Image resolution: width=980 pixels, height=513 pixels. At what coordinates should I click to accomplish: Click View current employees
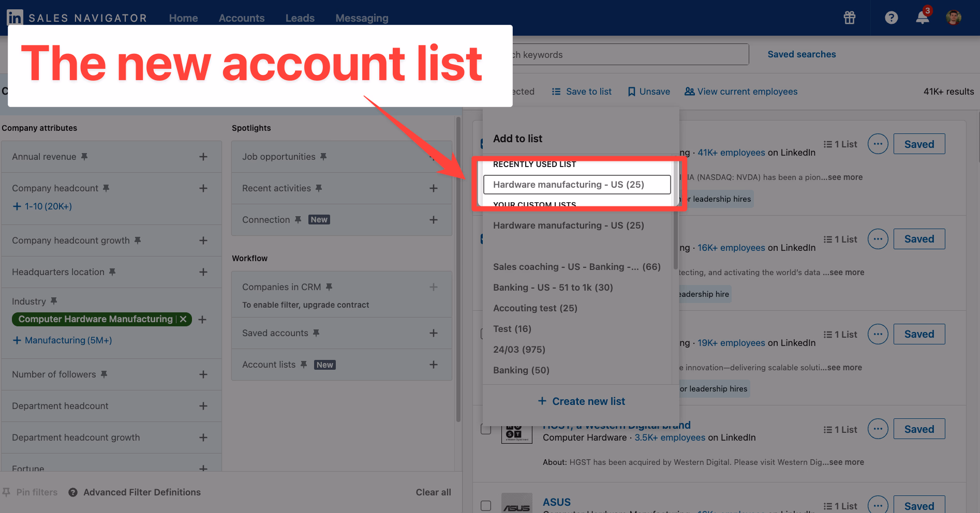[x=741, y=92]
